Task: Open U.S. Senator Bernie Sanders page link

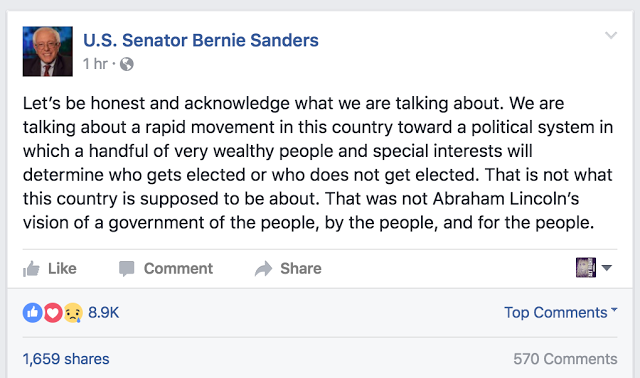Action: [201, 40]
